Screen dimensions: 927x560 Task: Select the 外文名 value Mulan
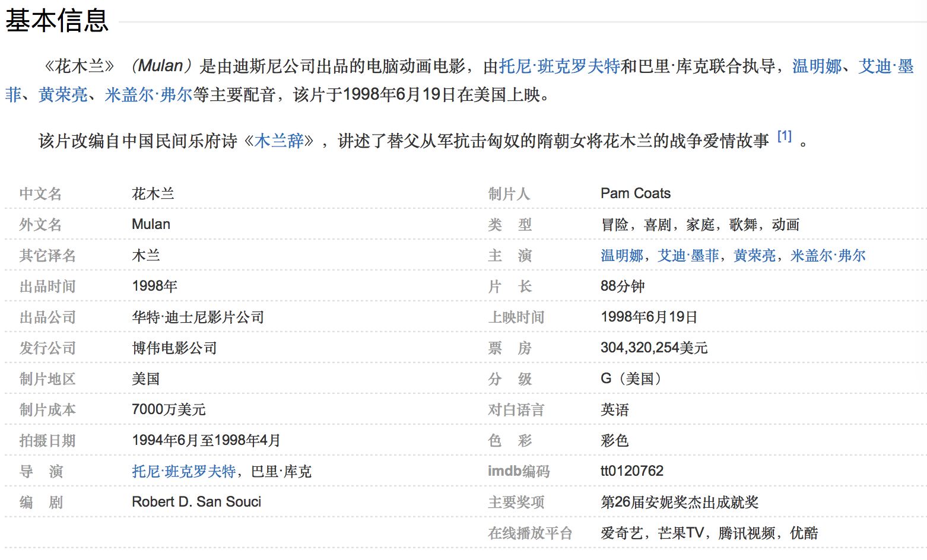click(x=151, y=224)
